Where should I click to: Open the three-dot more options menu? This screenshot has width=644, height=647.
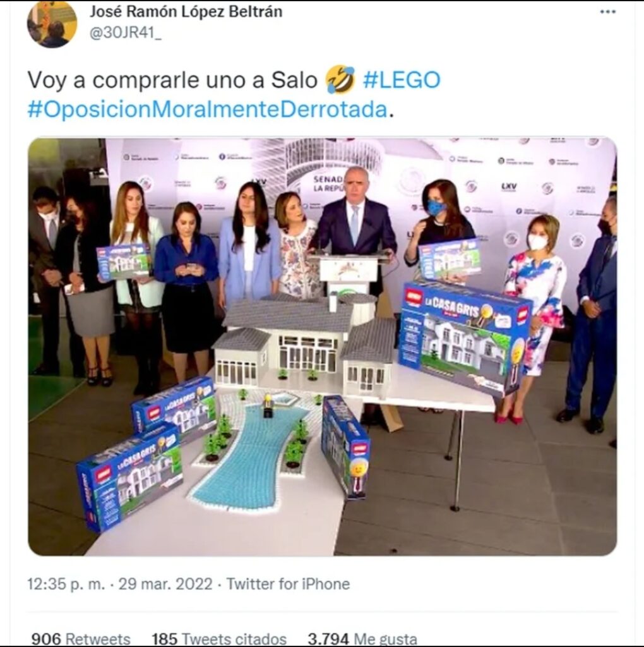(608, 12)
